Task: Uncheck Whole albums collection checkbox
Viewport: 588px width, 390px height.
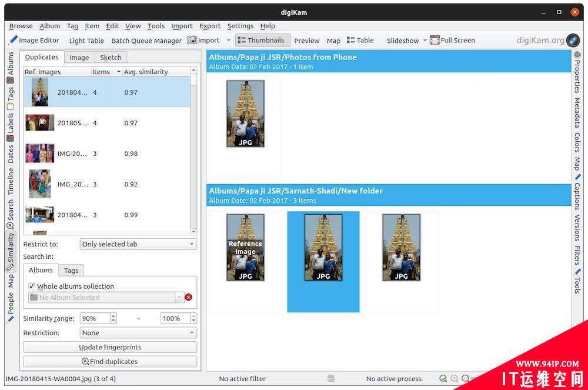Action: (32, 286)
